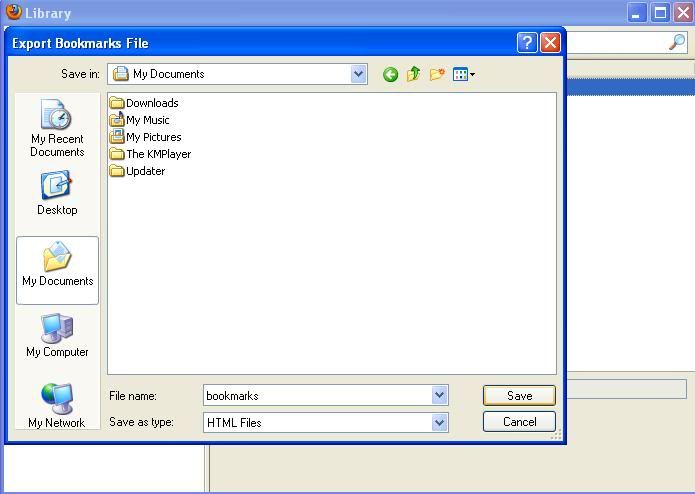Click The KMPlayer folder name

click(x=159, y=154)
